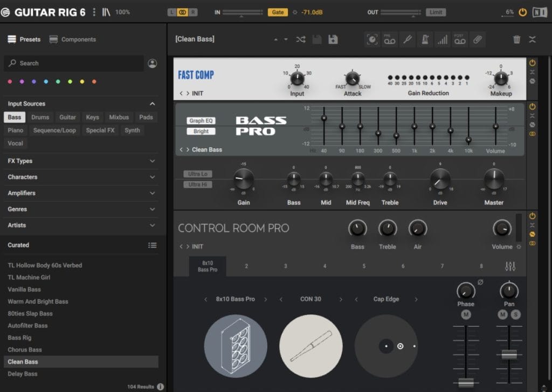Viewport: 552px width, 392px height.
Task: Select next mic position after Cap Edge
Action: coord(416,299)
